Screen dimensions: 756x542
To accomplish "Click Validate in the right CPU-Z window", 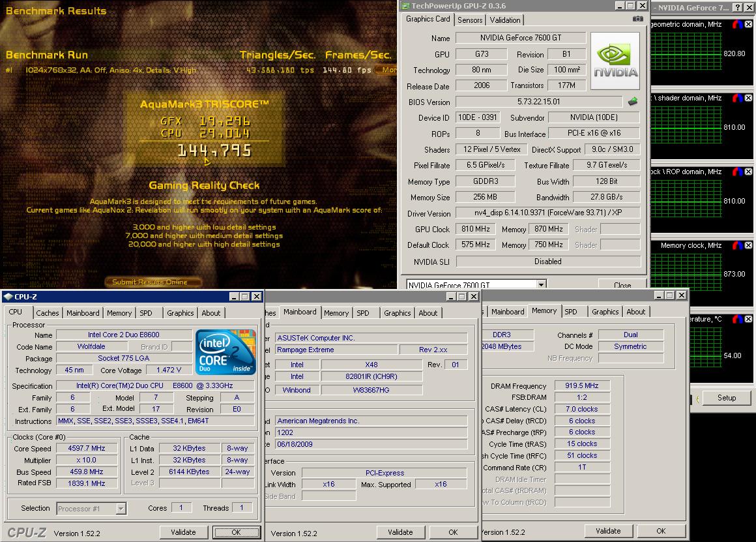I will (x=609, y=531).
